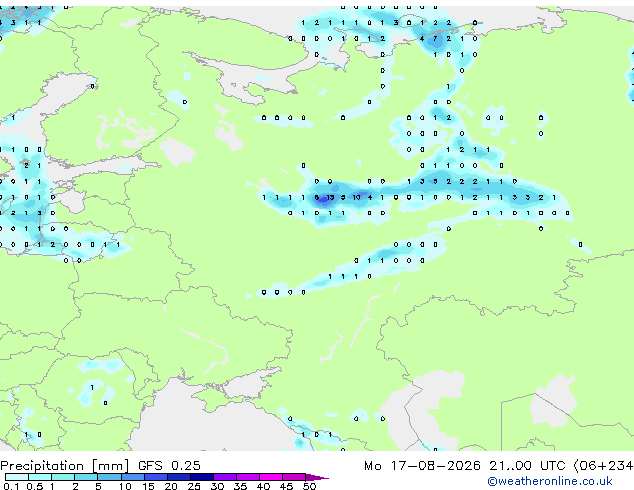Click the 'Precipitation [mm]' title text
The image size is (634, 490).
click(x=65, y=466)
